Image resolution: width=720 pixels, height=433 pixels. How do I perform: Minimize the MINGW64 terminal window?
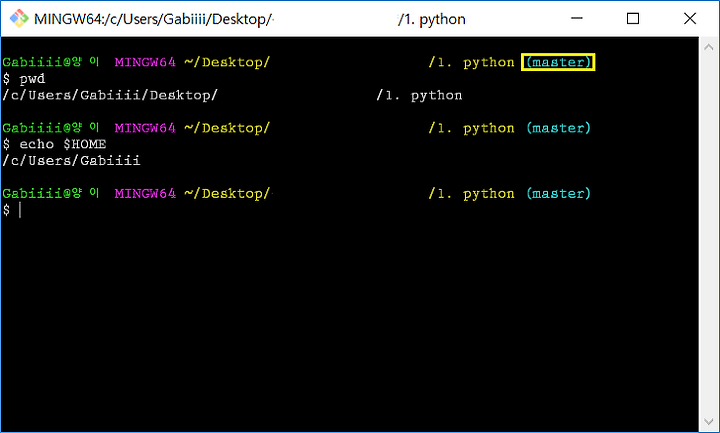click(x=577, y=19)
